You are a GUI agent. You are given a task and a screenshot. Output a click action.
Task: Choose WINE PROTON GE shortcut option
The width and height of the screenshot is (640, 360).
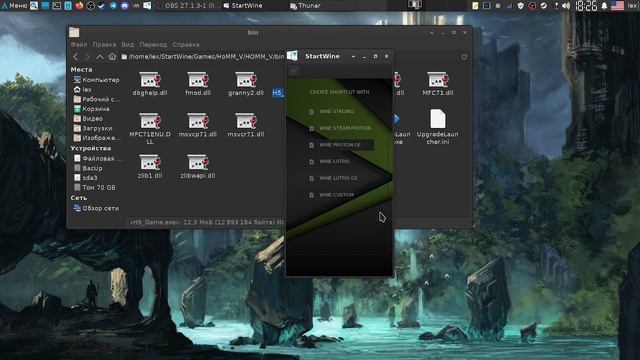[x=340, y=145]
